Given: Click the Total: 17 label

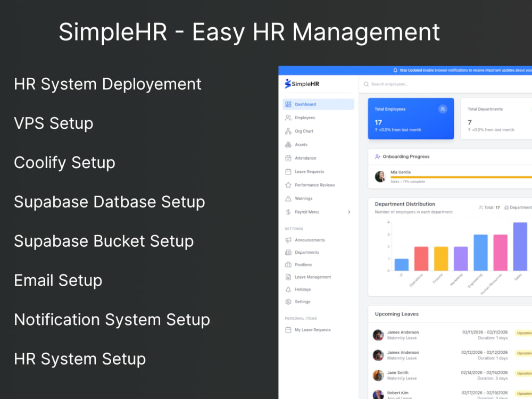Looking at the screenshot, I should click(489, 207).
